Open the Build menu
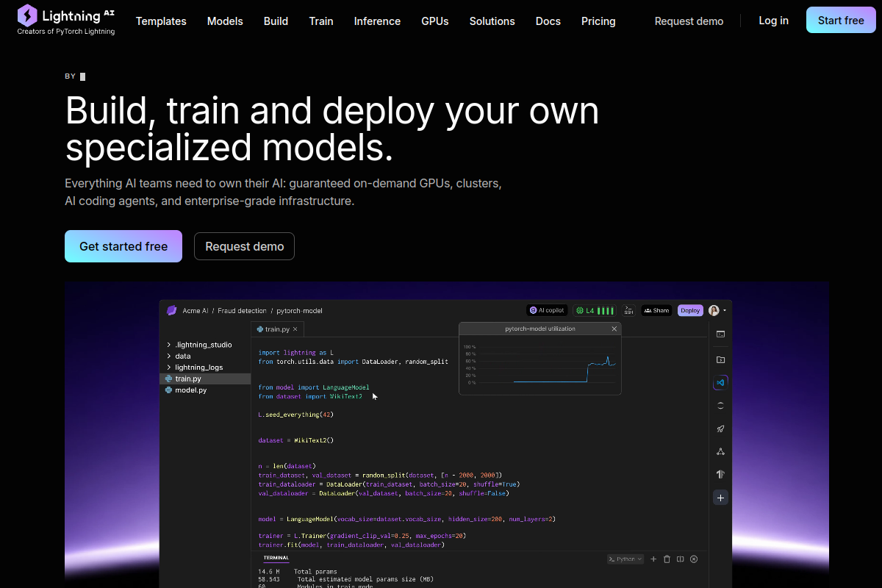 pyautogui.click(x=276, y=21)
